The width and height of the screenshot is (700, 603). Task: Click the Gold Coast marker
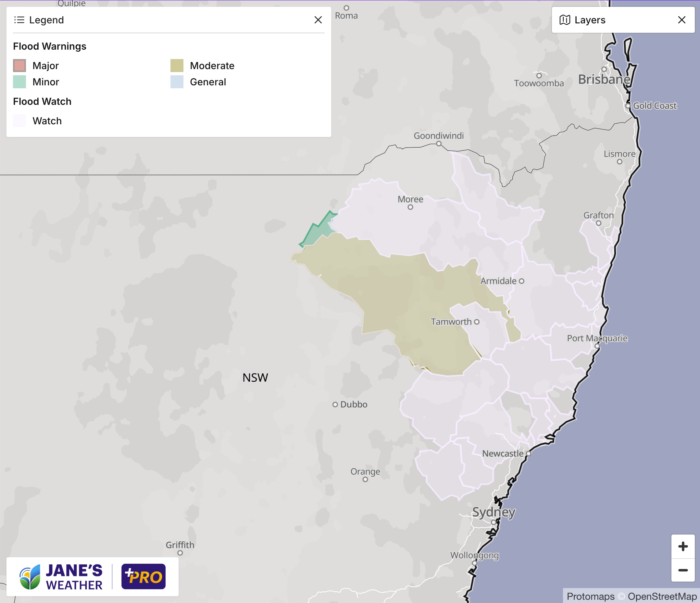pos(628,106)
